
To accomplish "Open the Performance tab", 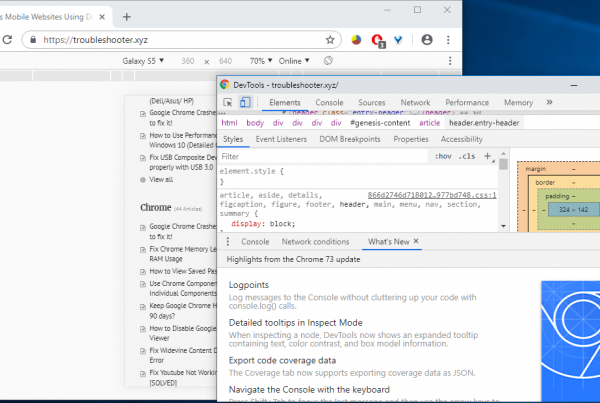I will click(467, 103).
